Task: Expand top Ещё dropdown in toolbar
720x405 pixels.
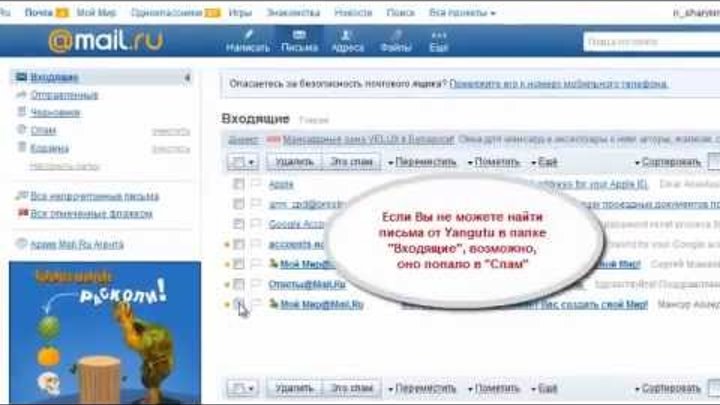Action: [x=544, y=162]
